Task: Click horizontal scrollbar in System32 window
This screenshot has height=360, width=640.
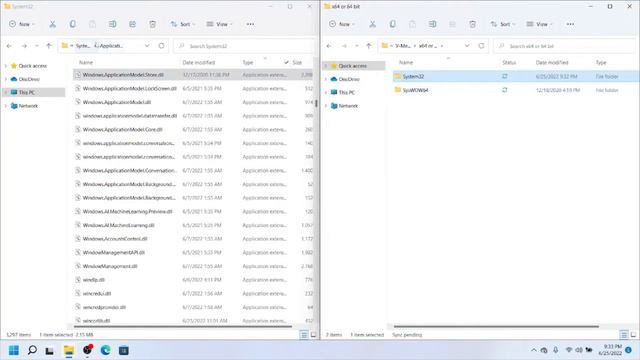Action: (x=183, y=327)
